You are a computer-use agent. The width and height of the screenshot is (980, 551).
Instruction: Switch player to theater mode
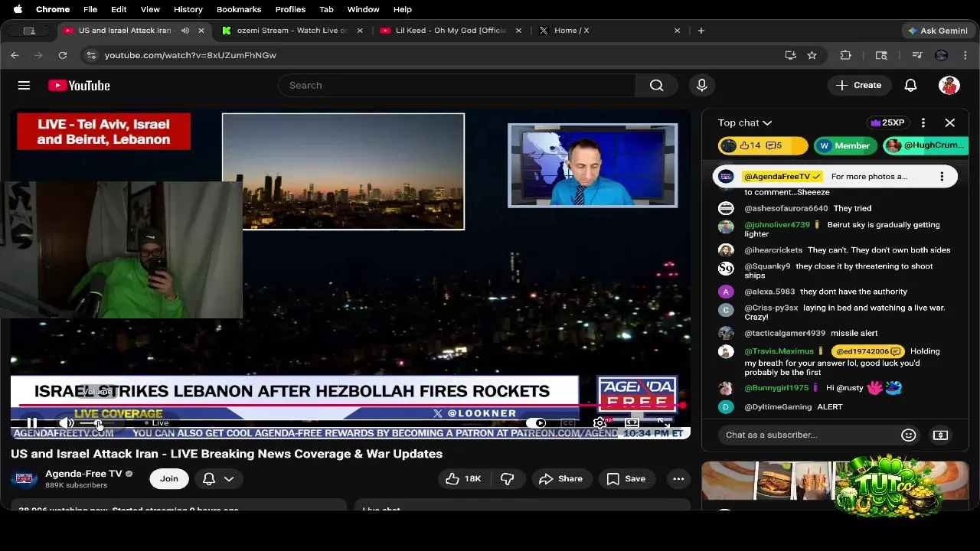point(632,422)
